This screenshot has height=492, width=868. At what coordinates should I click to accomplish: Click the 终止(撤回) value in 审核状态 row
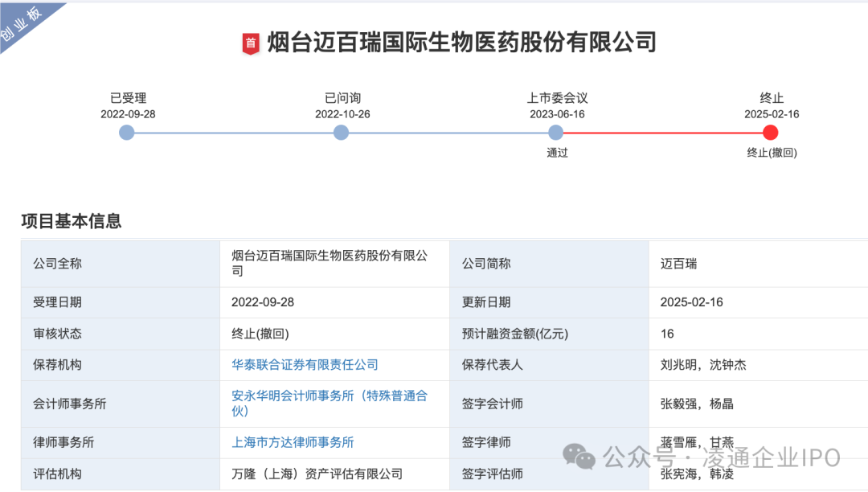[260, 334]
